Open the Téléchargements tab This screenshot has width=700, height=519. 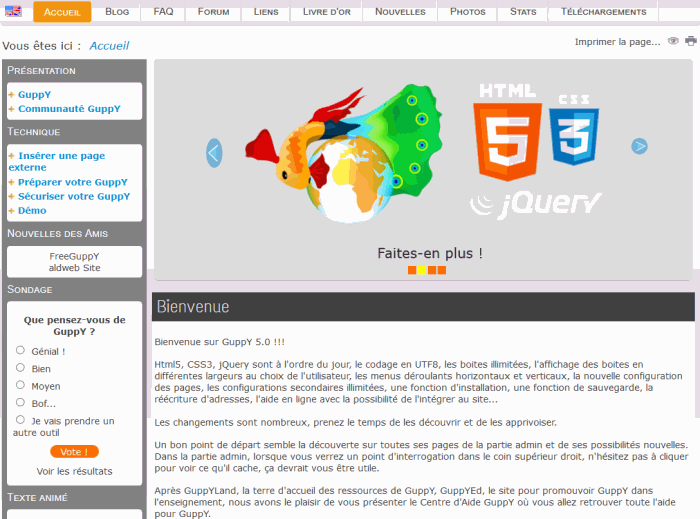click(x=604, y=12)
